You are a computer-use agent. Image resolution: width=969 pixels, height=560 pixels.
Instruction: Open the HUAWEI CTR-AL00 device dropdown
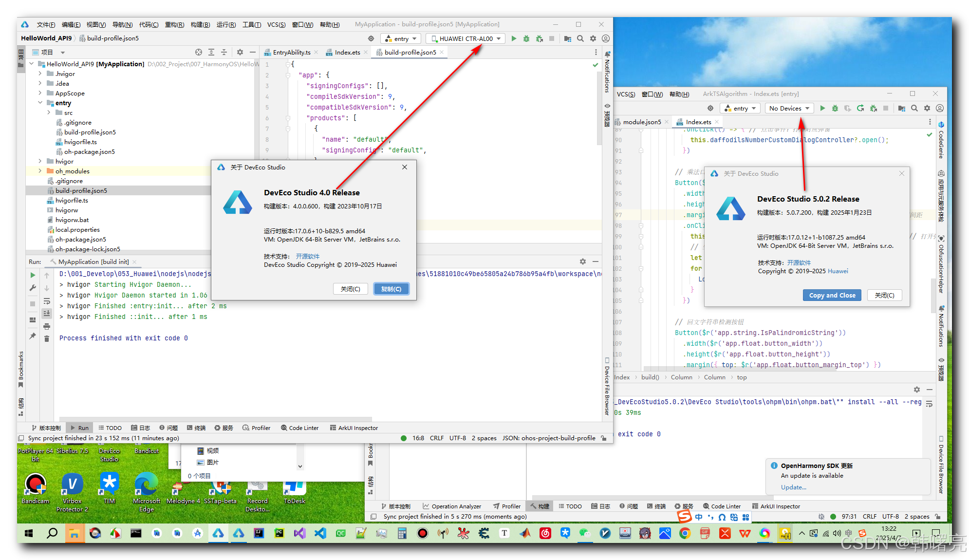[466, 38]
